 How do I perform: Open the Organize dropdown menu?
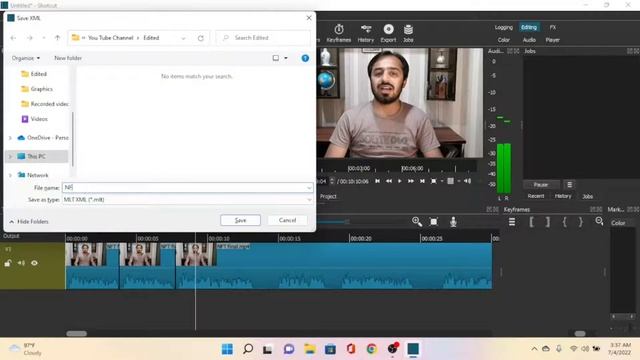[26, 58]
